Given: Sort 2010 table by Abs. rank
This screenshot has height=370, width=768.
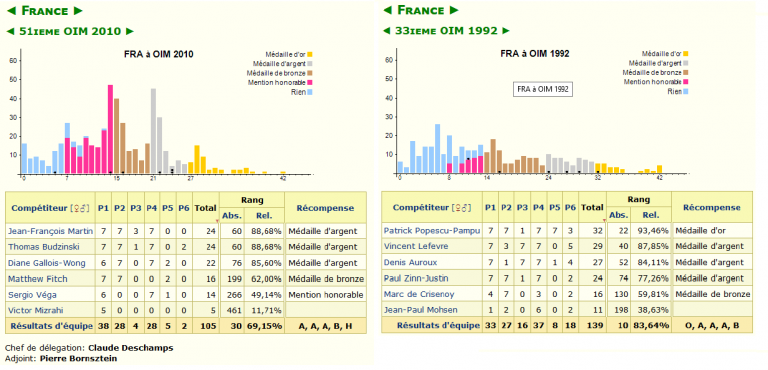Looking at the screenshot, I should point(232,216).
